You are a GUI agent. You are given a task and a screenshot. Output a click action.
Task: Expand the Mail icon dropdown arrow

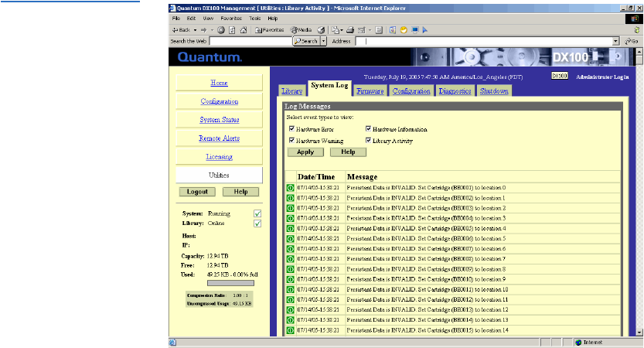point(341,29)
